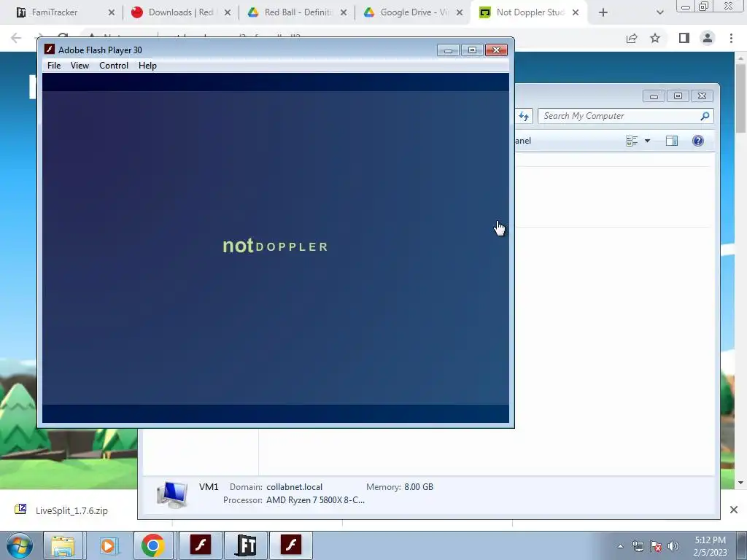Image resolution: width=747 pixels, height=560 pixels.
Task: Toggle Chrome side panel icon
Action: [684, 38]
